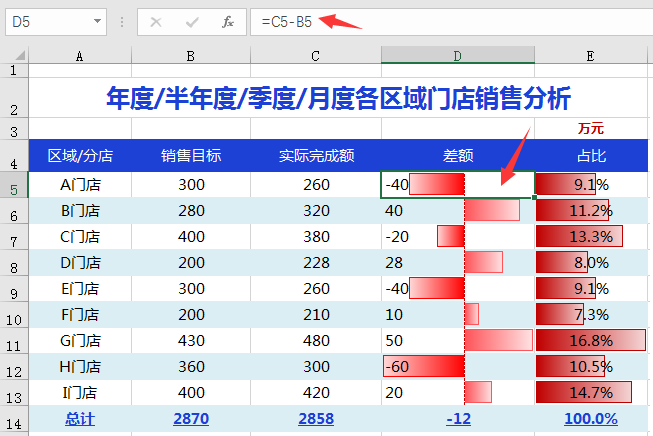Select row 1 header
This screenshot has width=653, height=436.
click(x=14, y=70)
